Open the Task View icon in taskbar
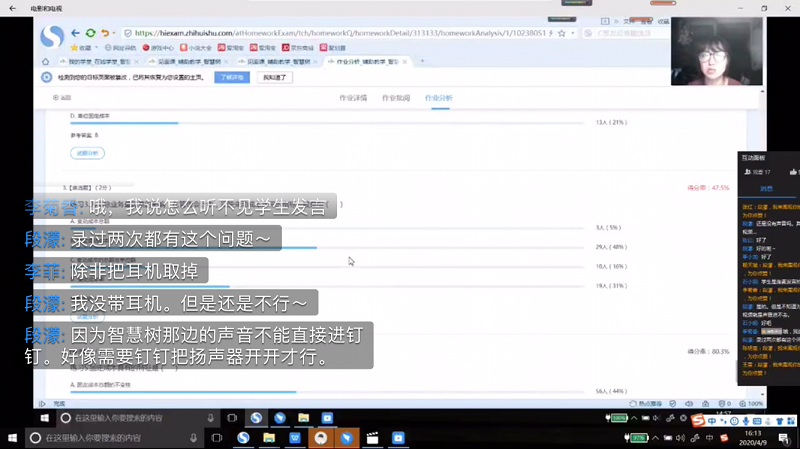This screenshot has height=449, width=800. click(216, 438)
